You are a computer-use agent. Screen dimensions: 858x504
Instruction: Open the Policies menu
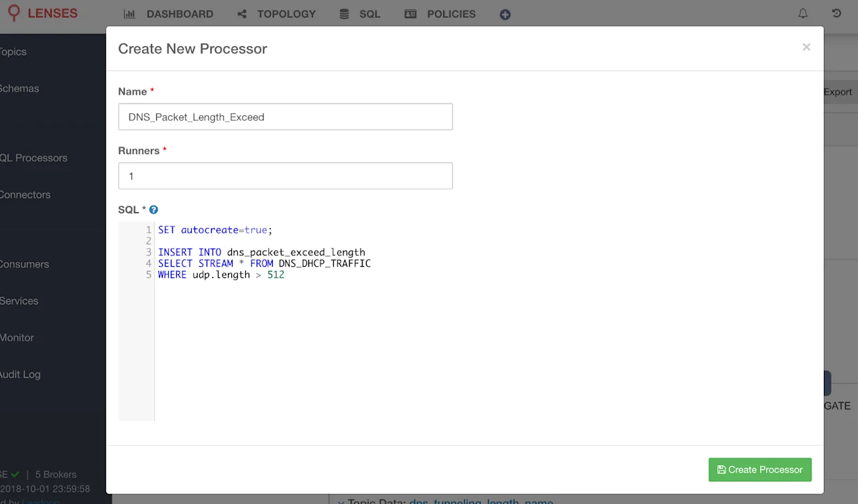click(440, 14)
